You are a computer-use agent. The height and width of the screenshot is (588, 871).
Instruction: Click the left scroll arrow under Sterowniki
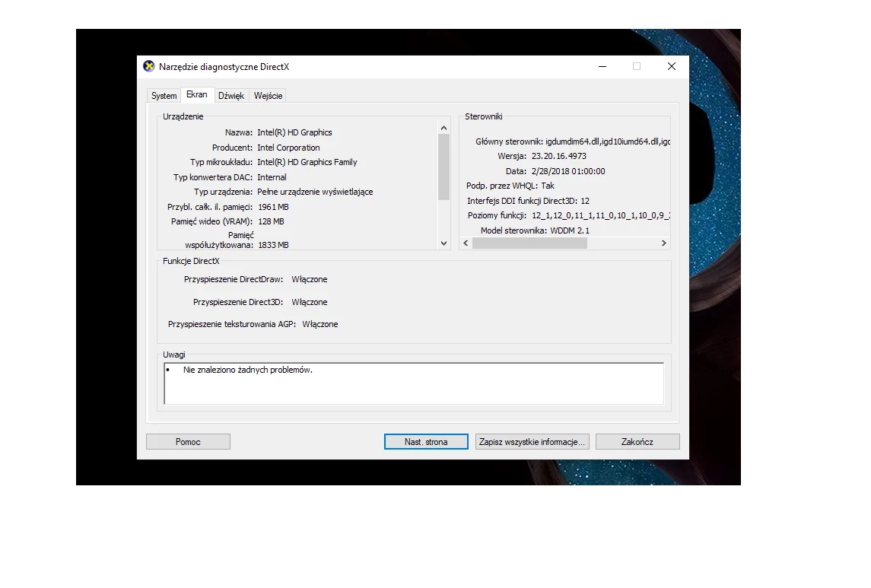coord(465,243)
